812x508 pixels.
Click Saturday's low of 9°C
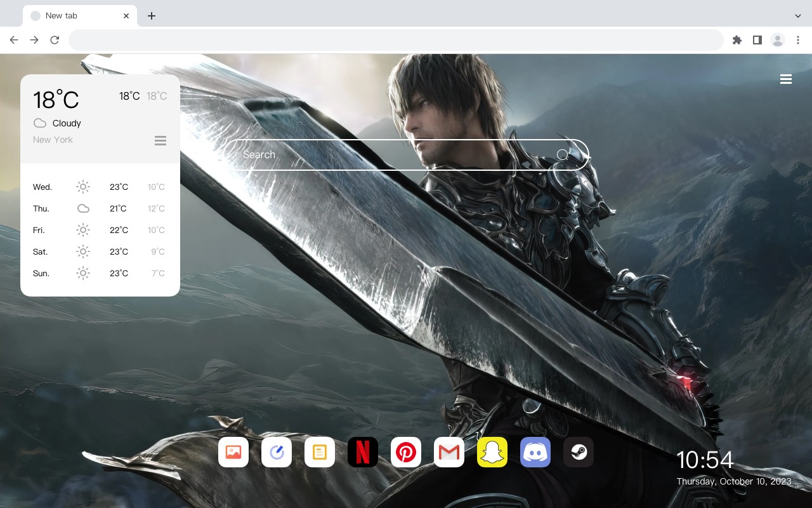158,251
